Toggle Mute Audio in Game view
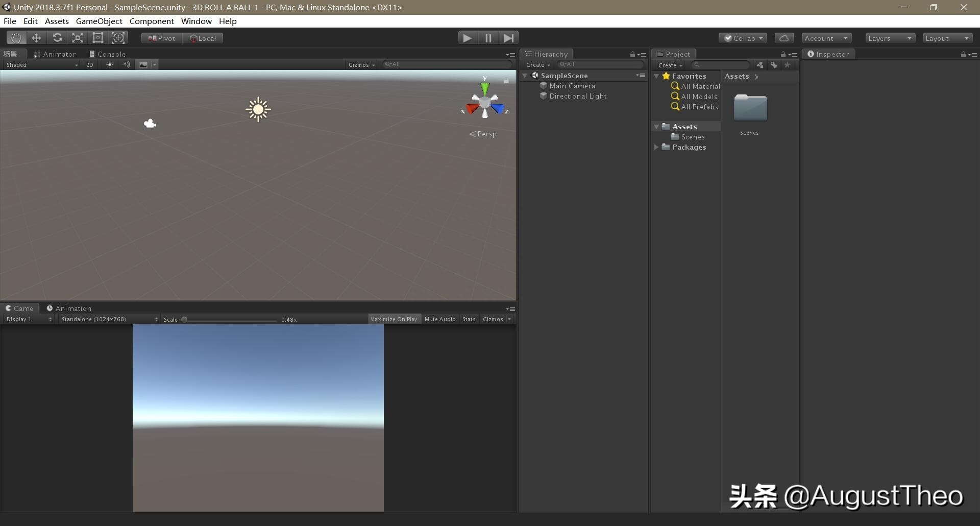Viewport: 980px width, 526px height. pyautogui.click(x=440, y=319)
